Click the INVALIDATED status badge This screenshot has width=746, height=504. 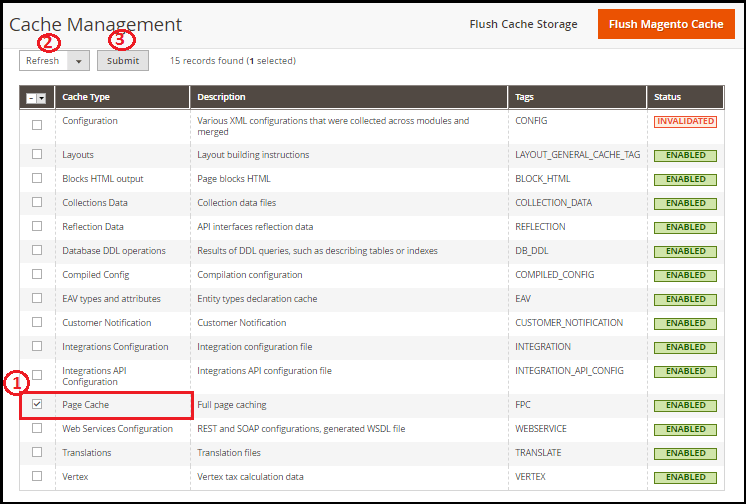coord(685,121)
